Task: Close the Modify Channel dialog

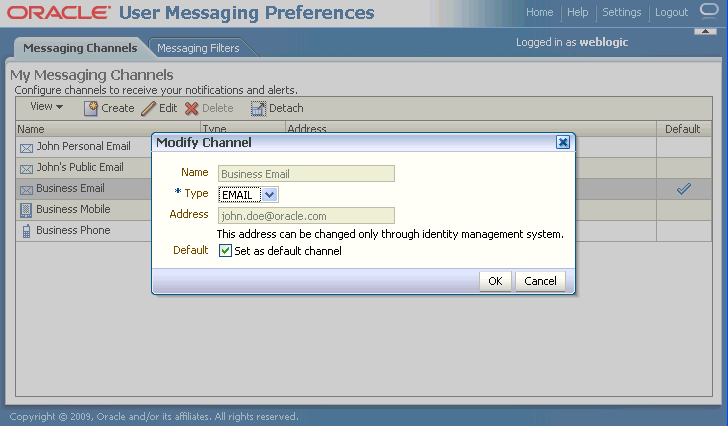Action: pyautogui.click(x=563, y=142)
